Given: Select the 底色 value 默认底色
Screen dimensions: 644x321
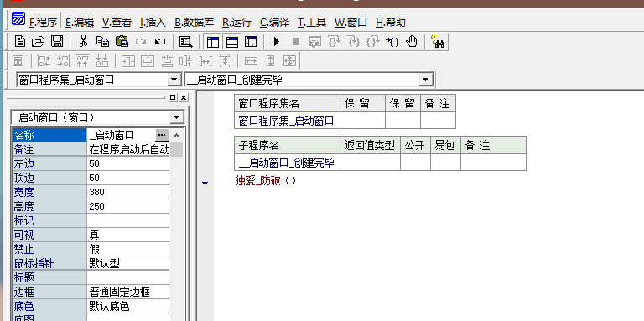Looking at the screenshot, I should pyautogui.click(x=128, y=306).
